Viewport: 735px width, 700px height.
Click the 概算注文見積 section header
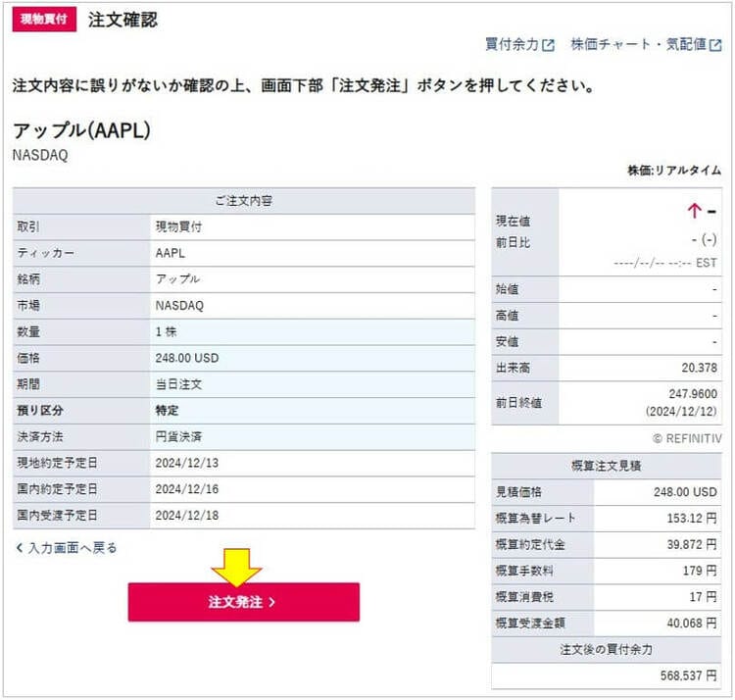coord(607,466)
